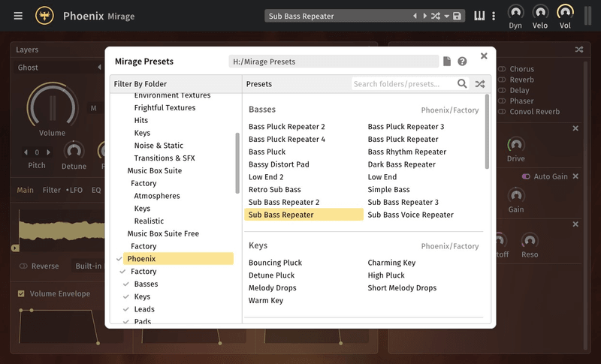Toggle the Auto Gain switch
This screenshot has height=364, width=601.
(x=526, y=176)
